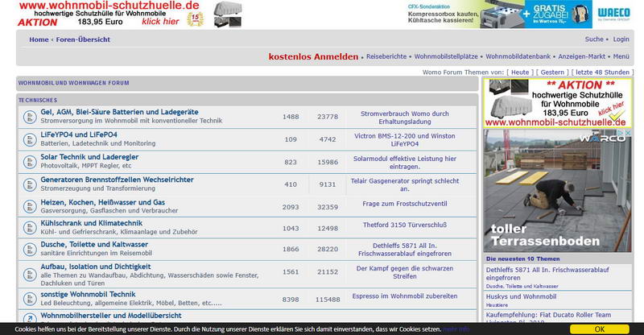Open the Suche link

[x=594, y=39]
